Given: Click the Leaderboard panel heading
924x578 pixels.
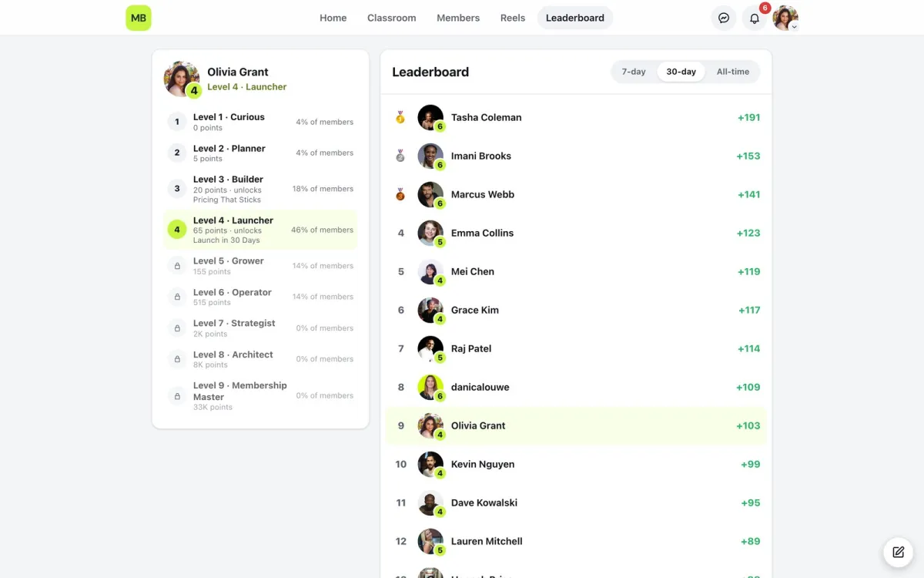Looking at the screenshot, I should pyautogui.click(x=430, y=72).
